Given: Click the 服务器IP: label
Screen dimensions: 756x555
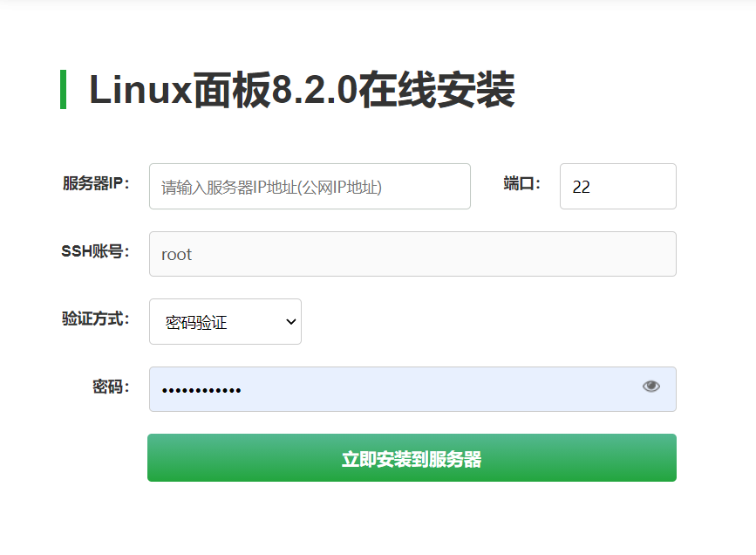Looking at the screenshot, I should [96, 183].
